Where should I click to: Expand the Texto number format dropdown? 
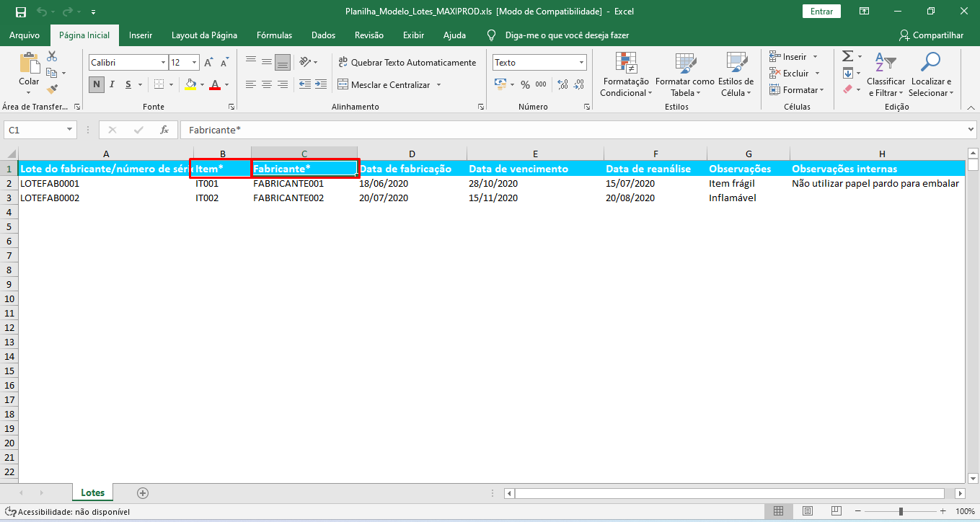(x=581, y=63)
